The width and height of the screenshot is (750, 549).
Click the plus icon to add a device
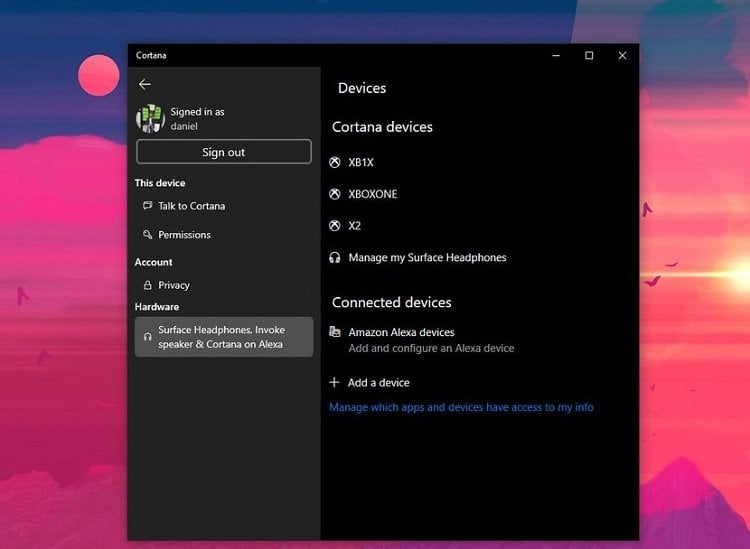click(x=334, y=382)
